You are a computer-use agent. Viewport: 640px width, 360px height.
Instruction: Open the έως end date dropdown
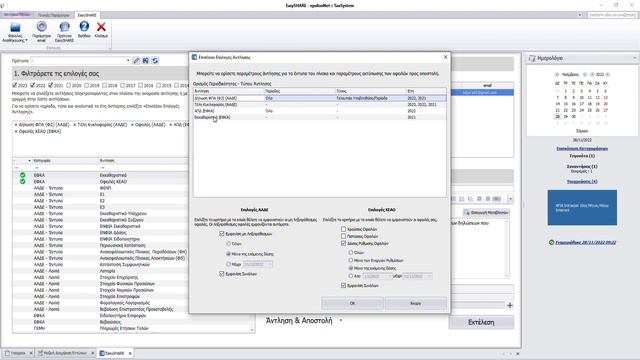(x=429, y=276)
